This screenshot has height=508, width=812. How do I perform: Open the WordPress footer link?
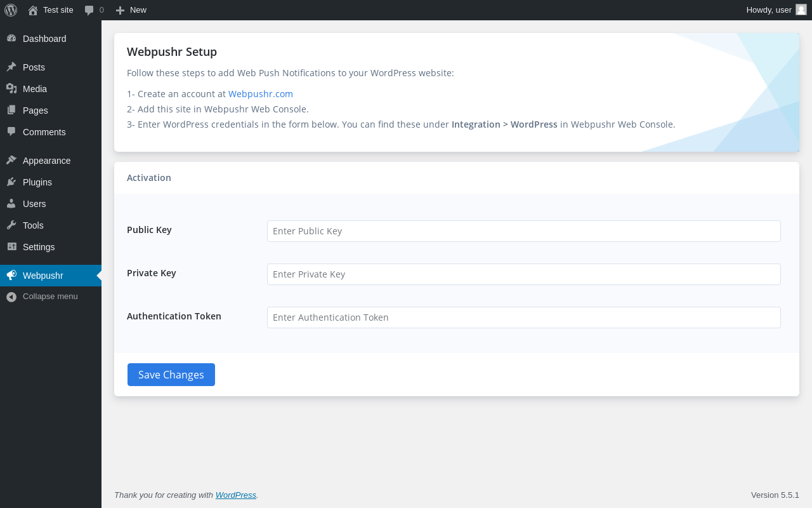pyautogui.click(x=236, y=495)
